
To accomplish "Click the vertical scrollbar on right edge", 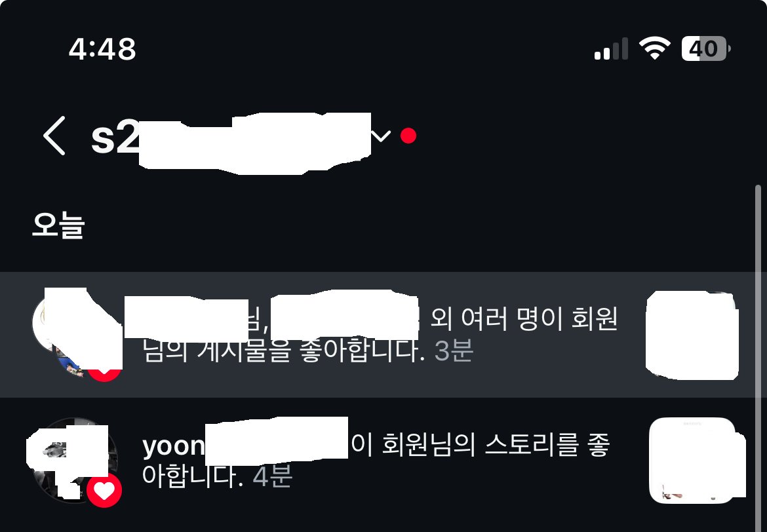I will [758, 357].
